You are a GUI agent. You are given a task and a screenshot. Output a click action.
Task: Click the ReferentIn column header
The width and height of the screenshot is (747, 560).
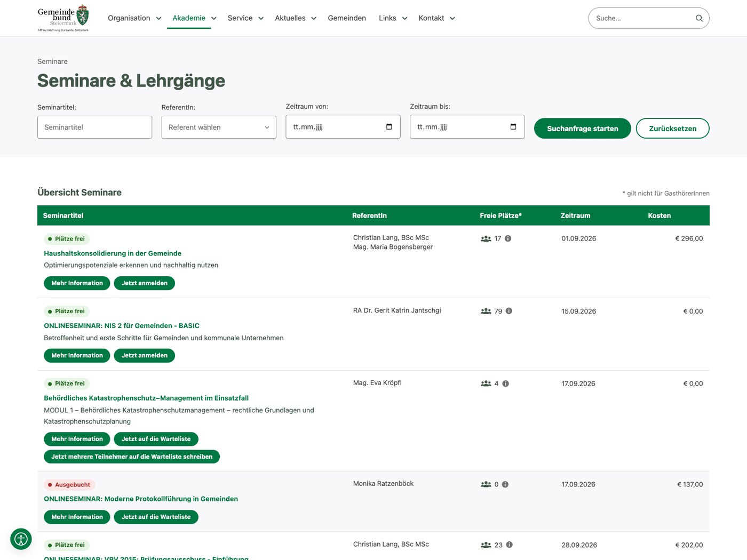click(x=369, y=215)
